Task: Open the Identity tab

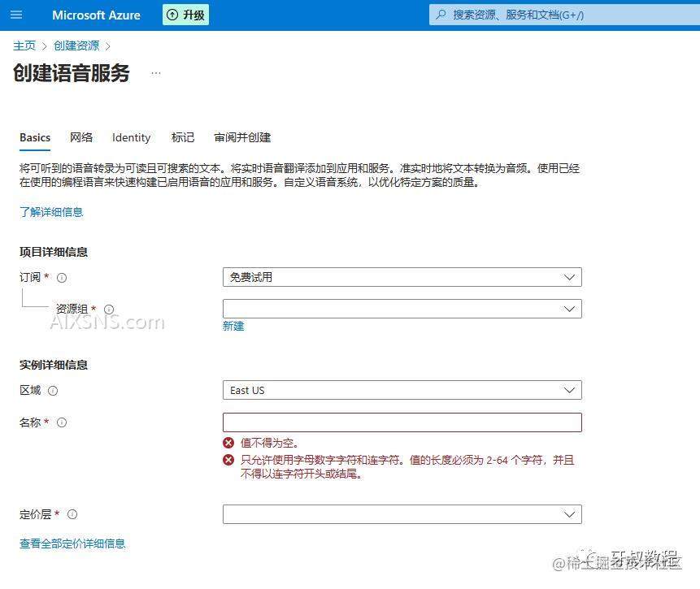Action: click(131, 137)
